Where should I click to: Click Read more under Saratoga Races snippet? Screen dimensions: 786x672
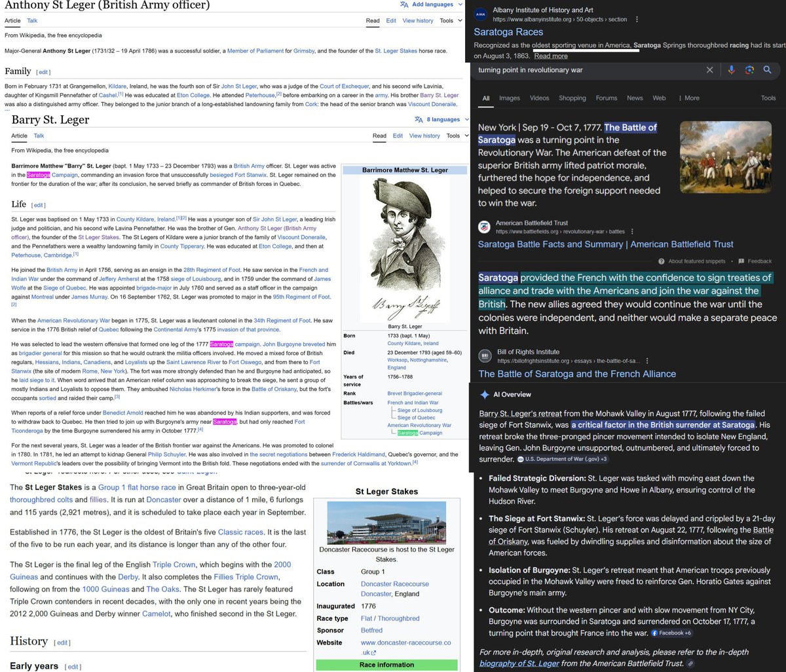tap(551, 56)
